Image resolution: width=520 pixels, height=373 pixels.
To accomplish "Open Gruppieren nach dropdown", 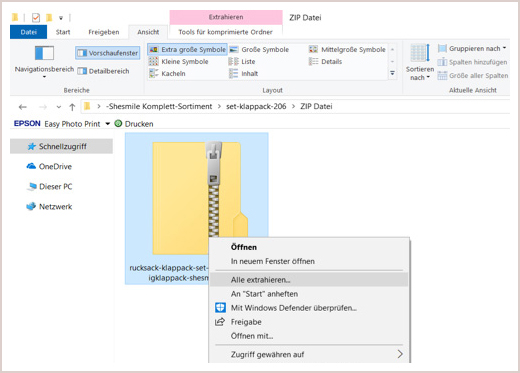I will 472,49.
